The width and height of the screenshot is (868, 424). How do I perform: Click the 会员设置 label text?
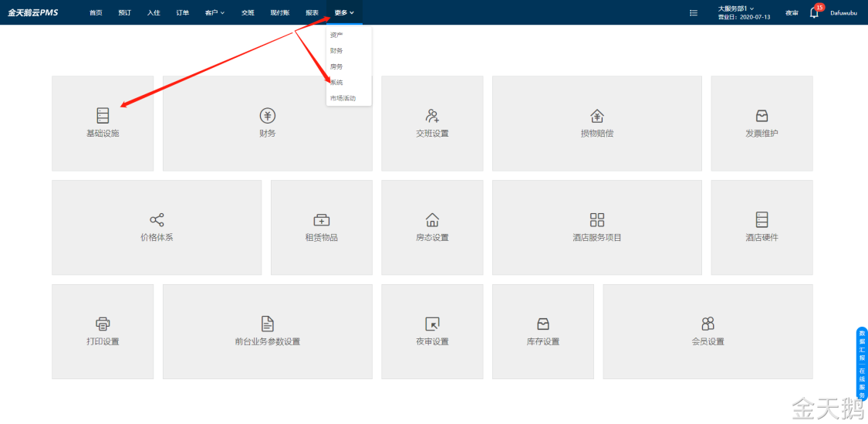[708, 341]
